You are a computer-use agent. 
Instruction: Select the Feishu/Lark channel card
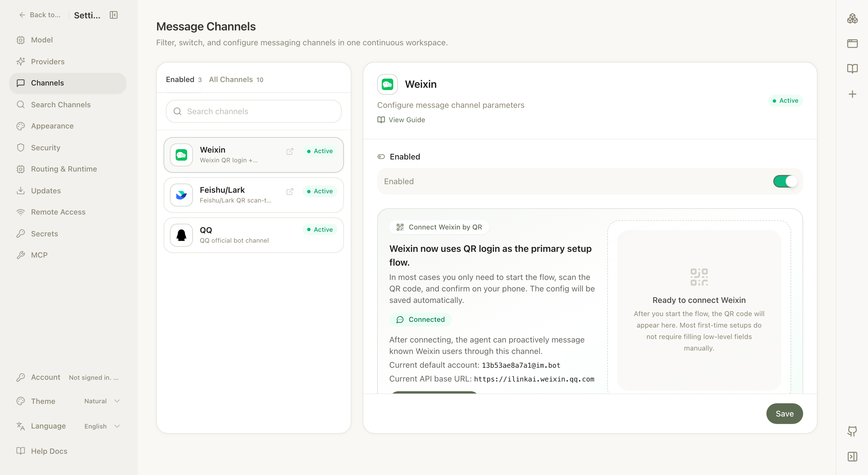tap(254, 195)
